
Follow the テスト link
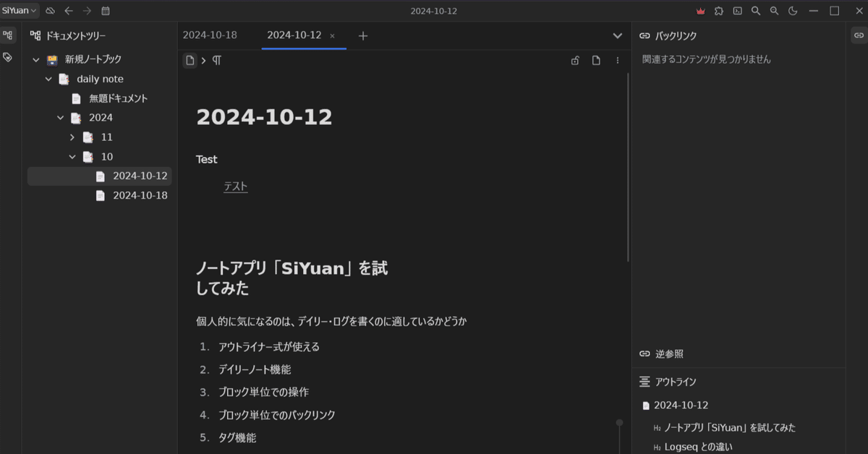(236, 186)
